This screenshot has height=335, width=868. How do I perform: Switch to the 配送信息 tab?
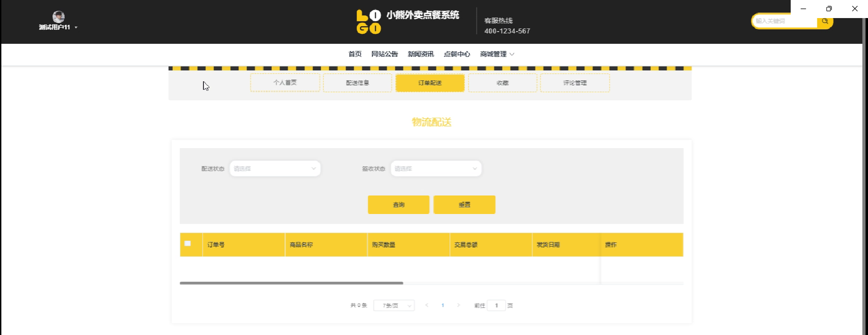coord(358,83)
